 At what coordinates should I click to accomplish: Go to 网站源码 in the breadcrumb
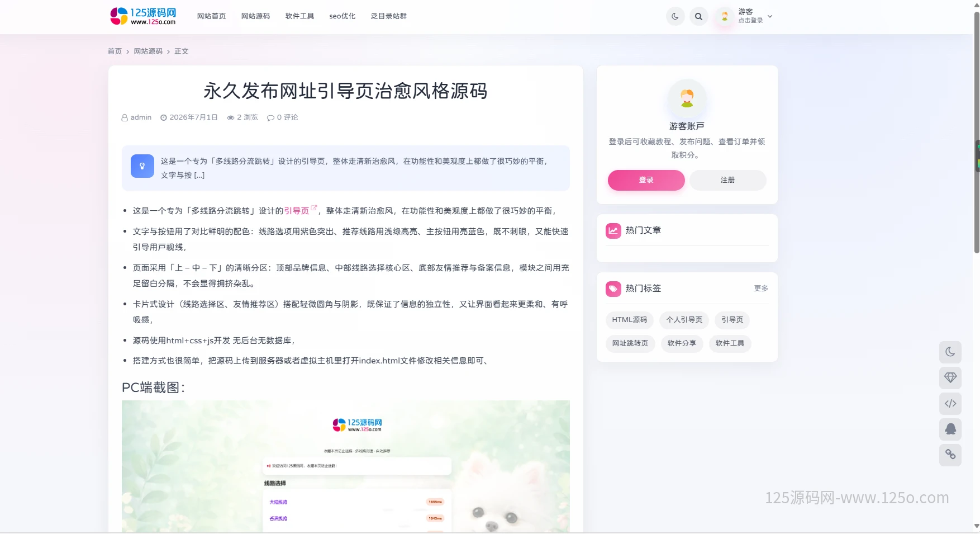pos(148,51)
